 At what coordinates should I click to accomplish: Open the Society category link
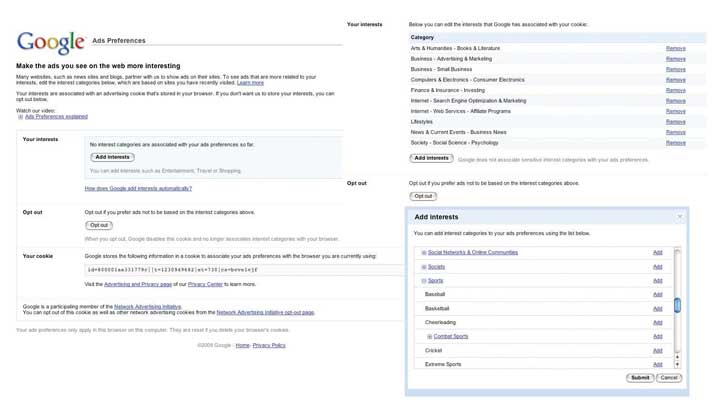click(x=436, y=267)
